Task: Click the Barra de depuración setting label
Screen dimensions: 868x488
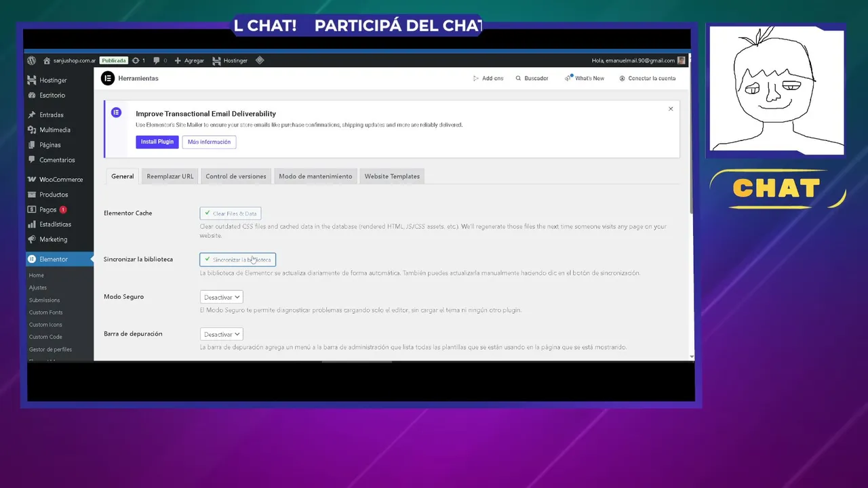Action: tap(133, 334)
